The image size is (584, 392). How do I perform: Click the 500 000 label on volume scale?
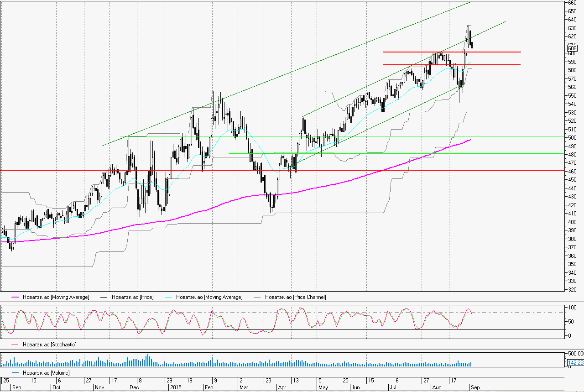click(x=575, y=354)
